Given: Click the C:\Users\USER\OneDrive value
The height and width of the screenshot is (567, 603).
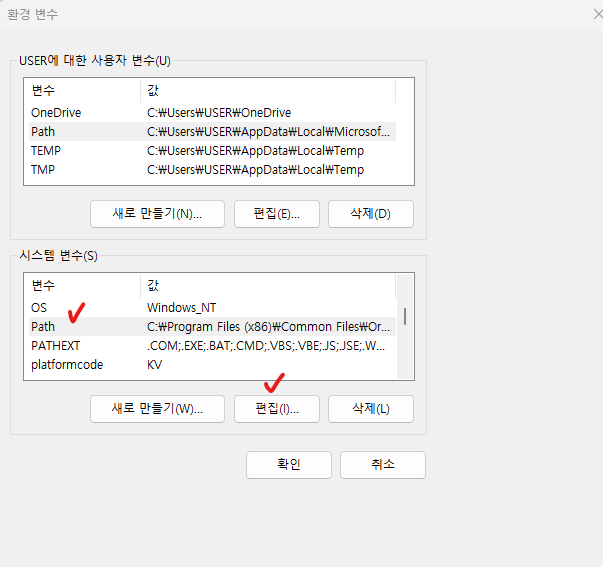Looking at the screenshot, I should pos(219,113).
